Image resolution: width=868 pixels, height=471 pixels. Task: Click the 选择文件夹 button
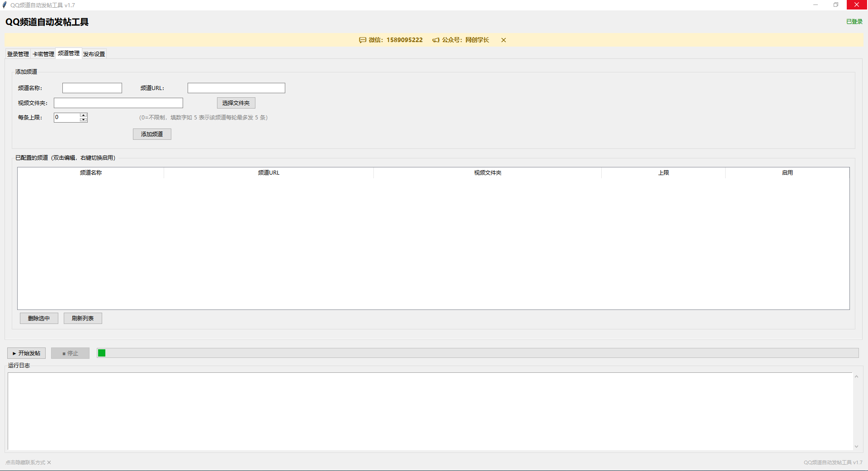(x=236, y=103)
